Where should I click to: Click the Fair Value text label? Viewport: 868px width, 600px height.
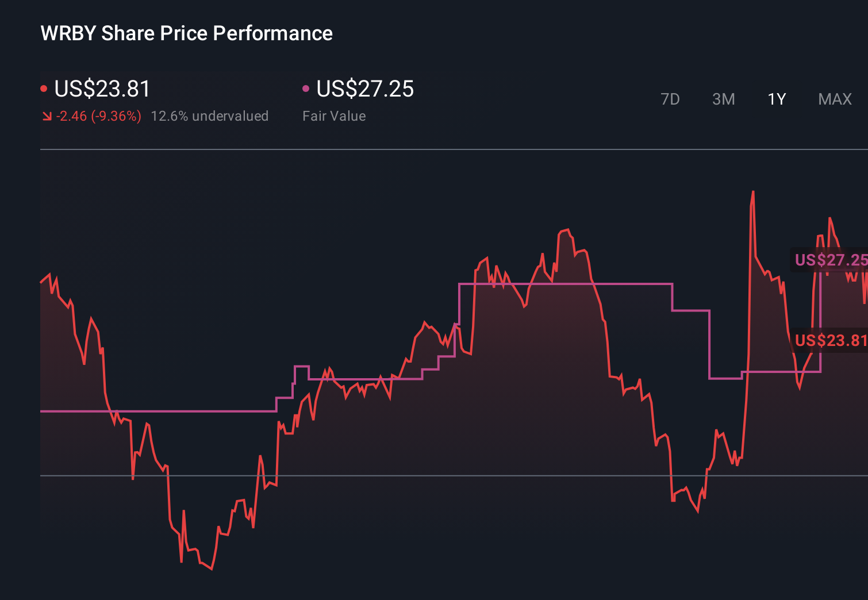[333, 116]
